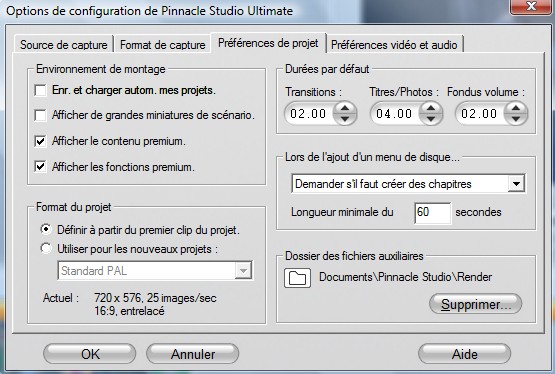Screen dimensions: 555x374
Task: Select 'Définir à partir du premier clip' radio
Action: (x=46, y=229)
